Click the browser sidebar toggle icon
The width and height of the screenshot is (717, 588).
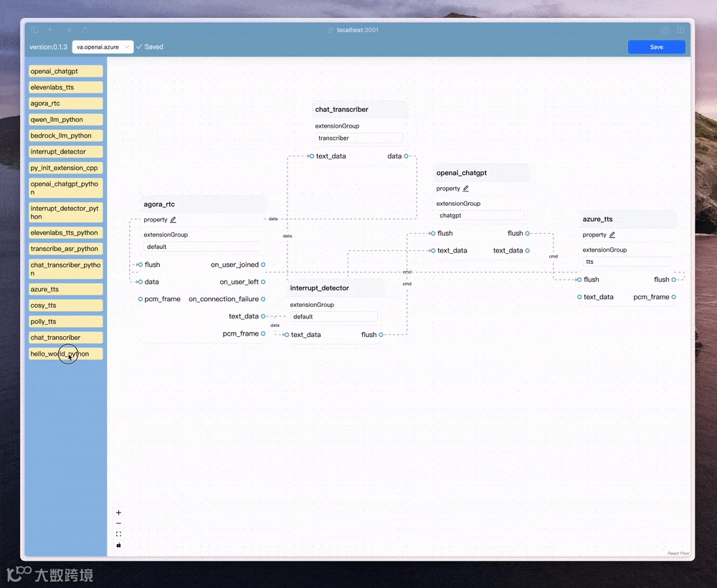34,29
